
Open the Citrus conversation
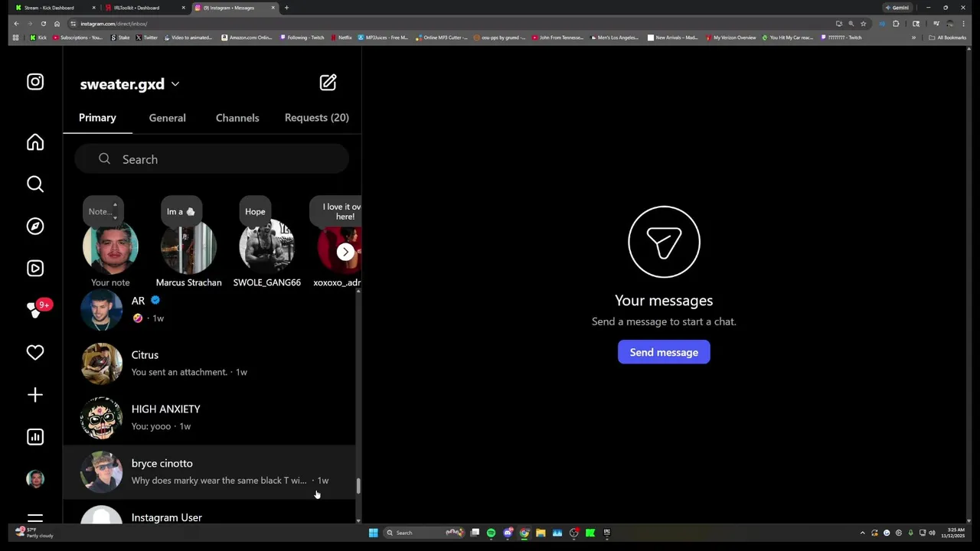click(209, 364)
